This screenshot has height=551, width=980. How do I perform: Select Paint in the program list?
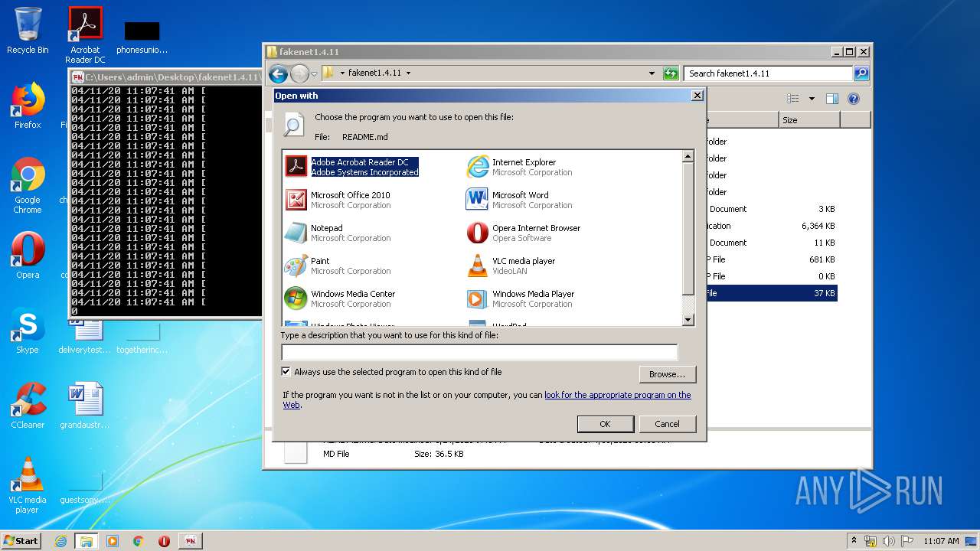pyautogui.click(x=338, y=266)
